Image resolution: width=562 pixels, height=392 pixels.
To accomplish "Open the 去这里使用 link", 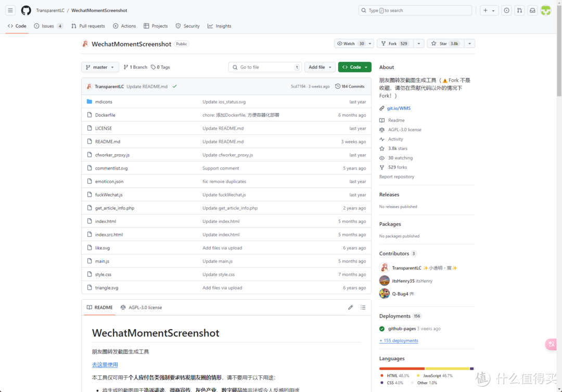I will (105, 364).
